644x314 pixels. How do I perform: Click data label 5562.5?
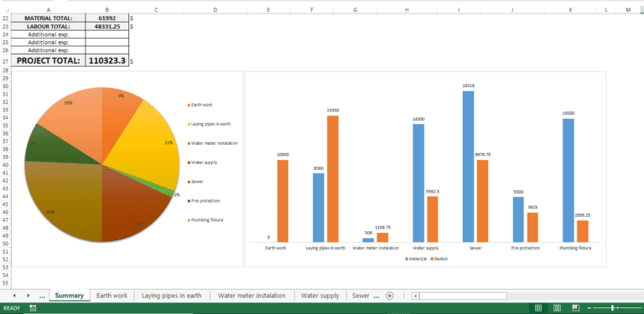point(433,192)
